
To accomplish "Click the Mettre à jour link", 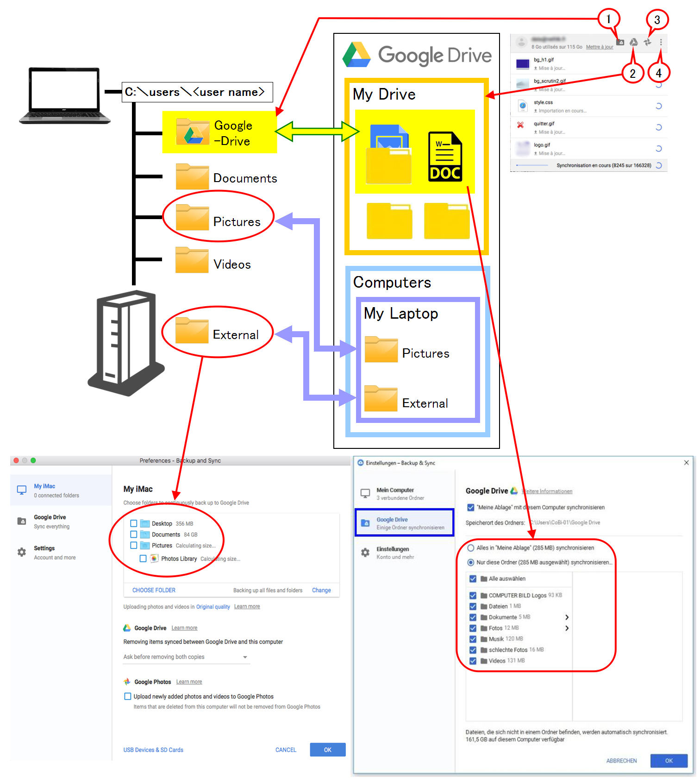I will (600, 47).
